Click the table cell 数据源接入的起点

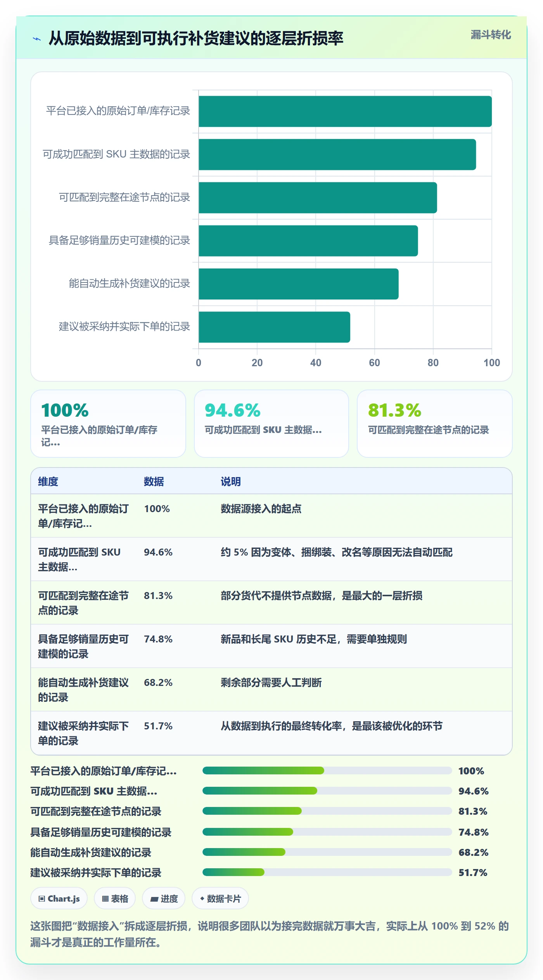tap(261, 509)
